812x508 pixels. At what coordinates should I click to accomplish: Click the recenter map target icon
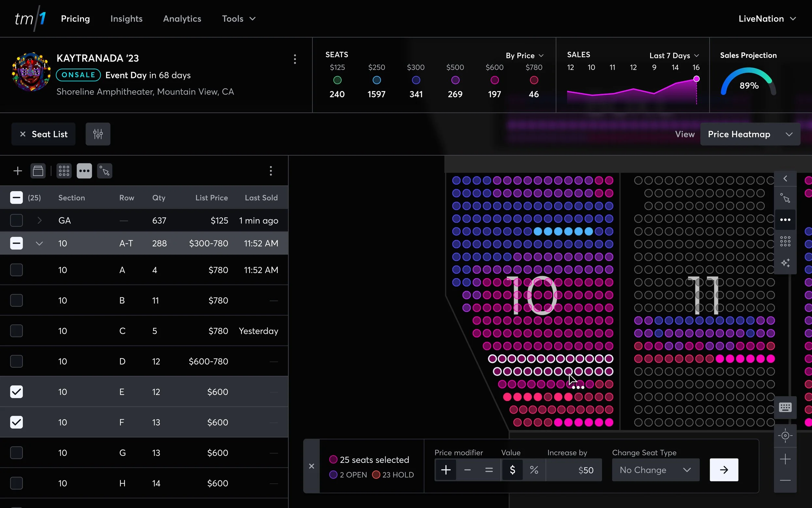pyautogui.click(x=785, y=436)
